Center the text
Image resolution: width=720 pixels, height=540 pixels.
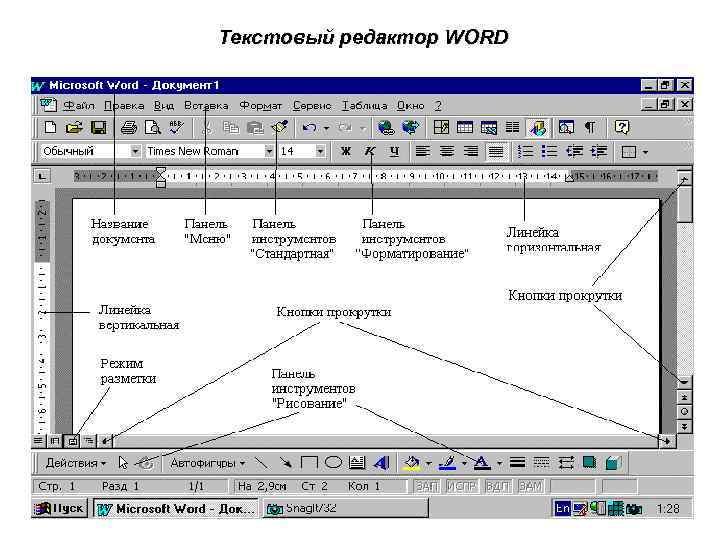[447, 151]
